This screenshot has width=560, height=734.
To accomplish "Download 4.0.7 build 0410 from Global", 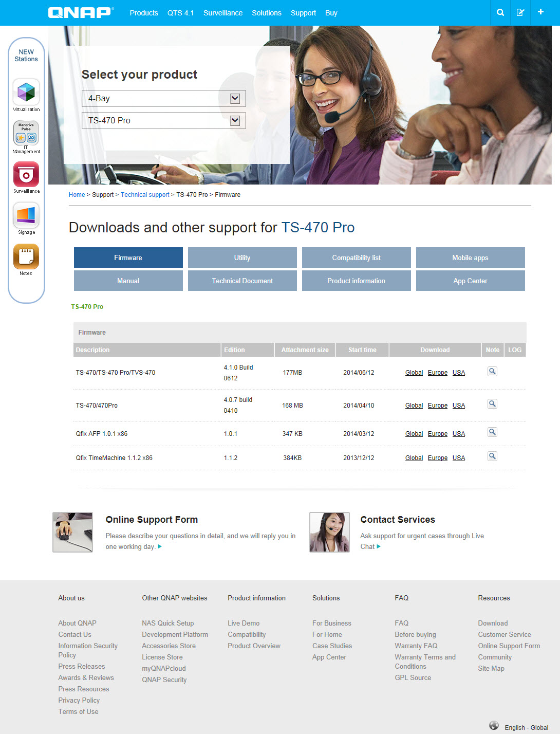I will pos(414,406).
